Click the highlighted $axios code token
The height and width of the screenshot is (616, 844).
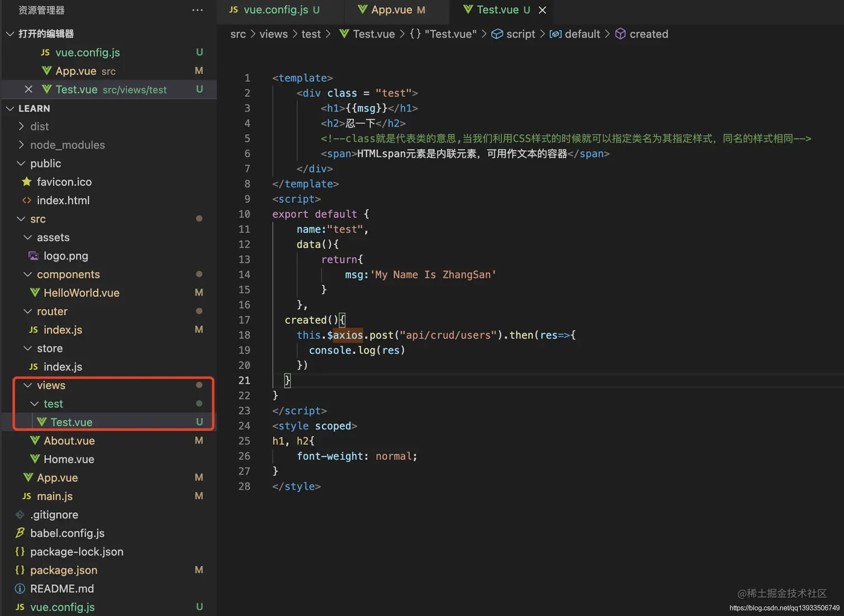pyautogui.click(x=345, y=335)
